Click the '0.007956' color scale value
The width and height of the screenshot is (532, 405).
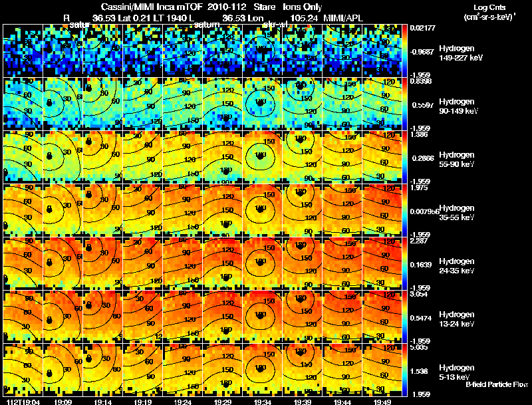click(x=424, y=211)
